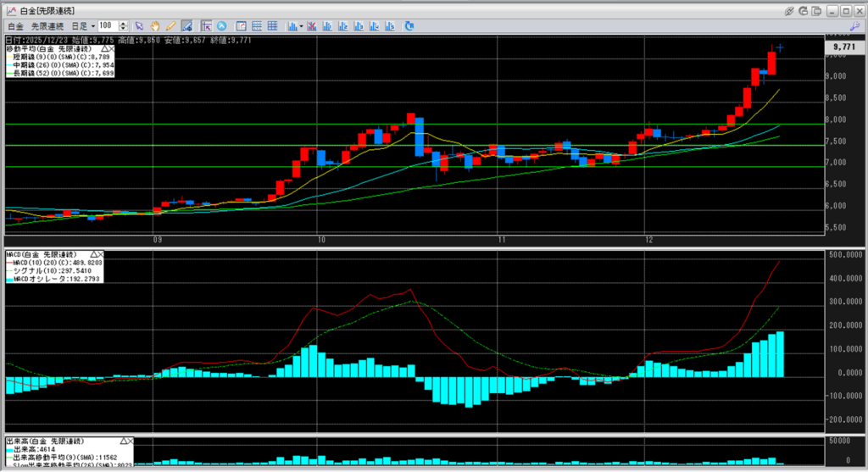
Task: Click the link chain icon in title bar
Action: tap(789, 10)
